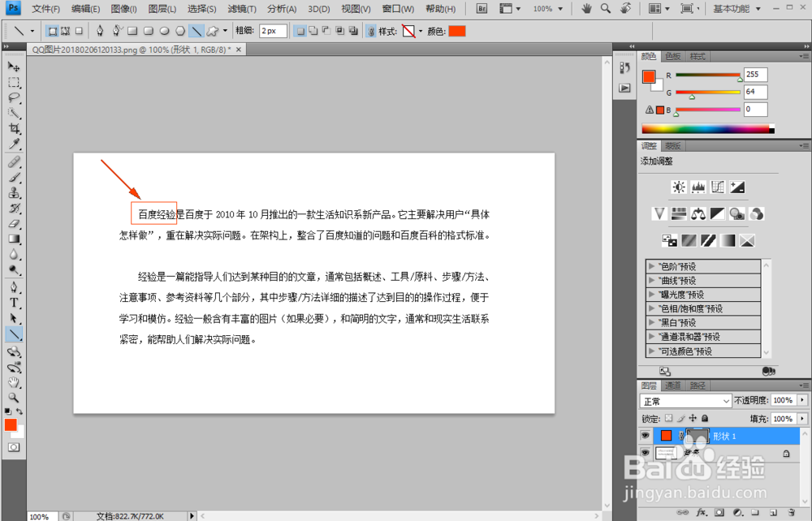Add a Color Balance adjustment
The height and width of the screenshot is (521, 812).
698,213
